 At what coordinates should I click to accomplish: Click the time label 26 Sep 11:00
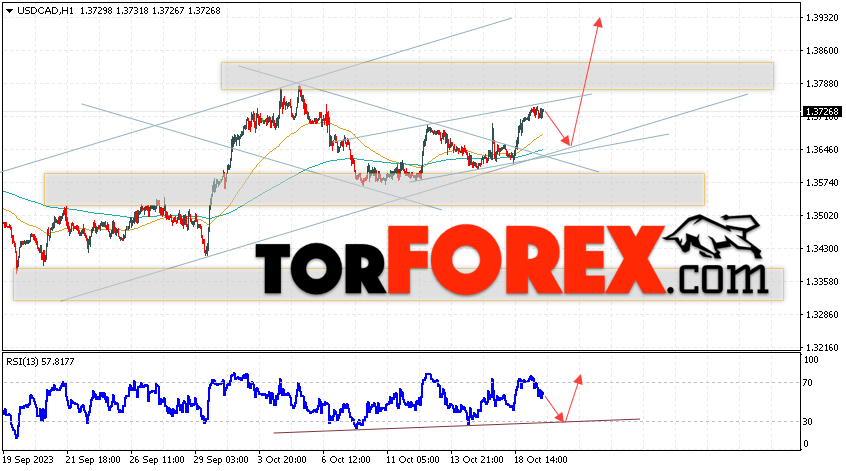pos(157,460)
